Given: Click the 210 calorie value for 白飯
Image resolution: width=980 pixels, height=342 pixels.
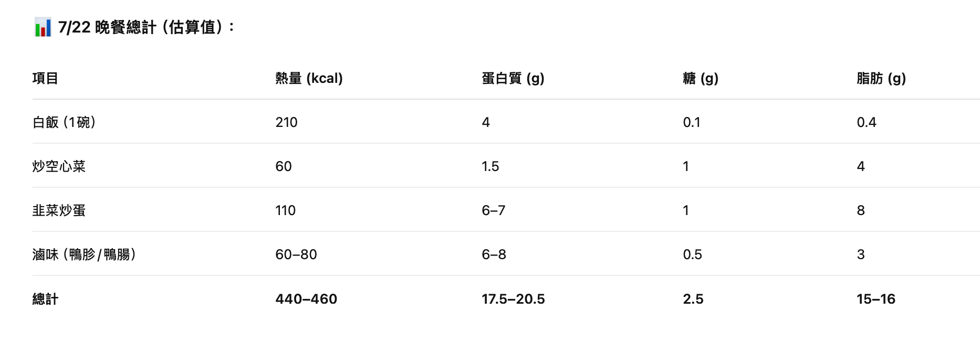Looking at the screenshot, I should tap(286, 122).
